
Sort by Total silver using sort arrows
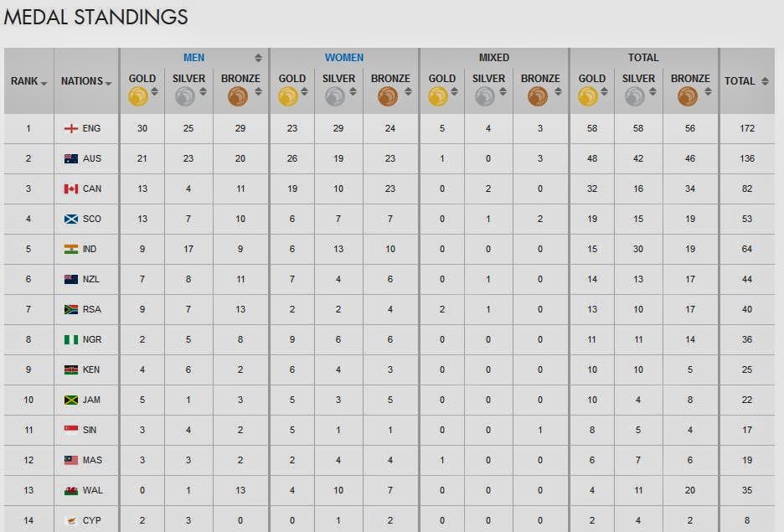click(x=652, y=91)
